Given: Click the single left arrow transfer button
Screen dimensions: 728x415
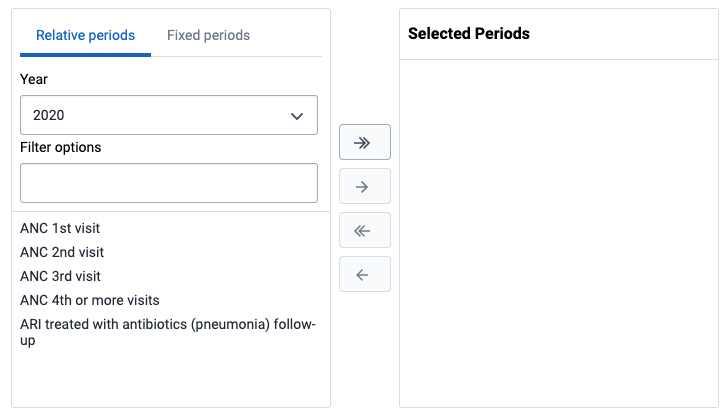Looking at the screenshot, I should 364,274.
